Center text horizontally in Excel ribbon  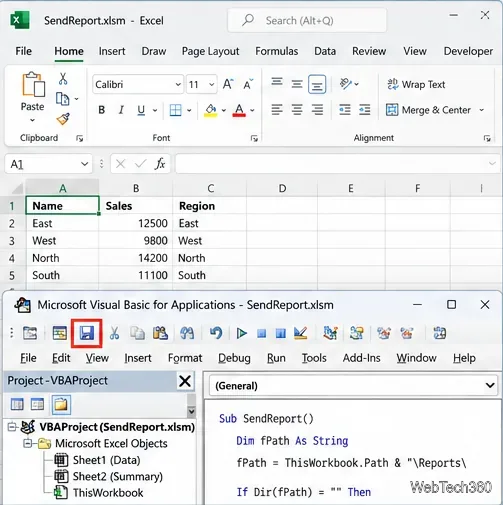point(297,110)
